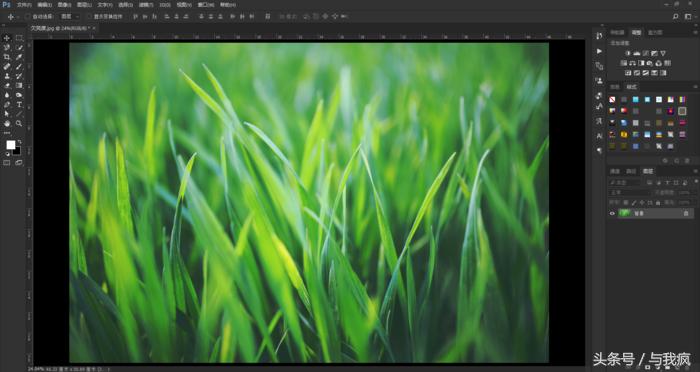The height and width of the screenshot is (372, 700).
Task: Add a Black & White adjustment
Action: pos(641,63)
